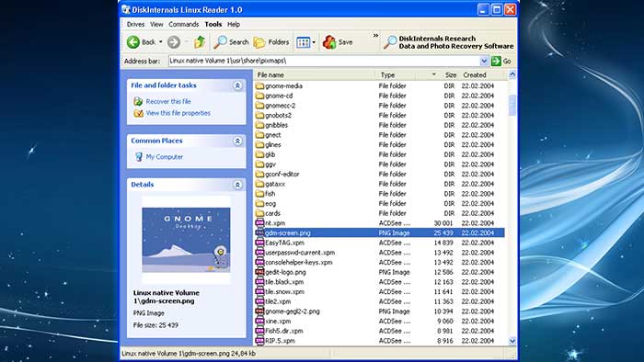Click the Recover this file icon
The width and height of the screenshot is (644, 362).
click(138, 101)
